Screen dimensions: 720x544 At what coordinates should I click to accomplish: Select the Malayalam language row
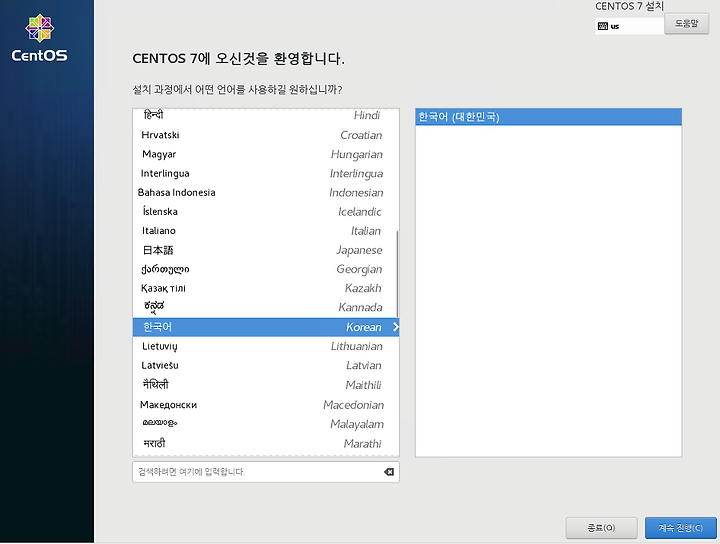click(x=266, y=424)
